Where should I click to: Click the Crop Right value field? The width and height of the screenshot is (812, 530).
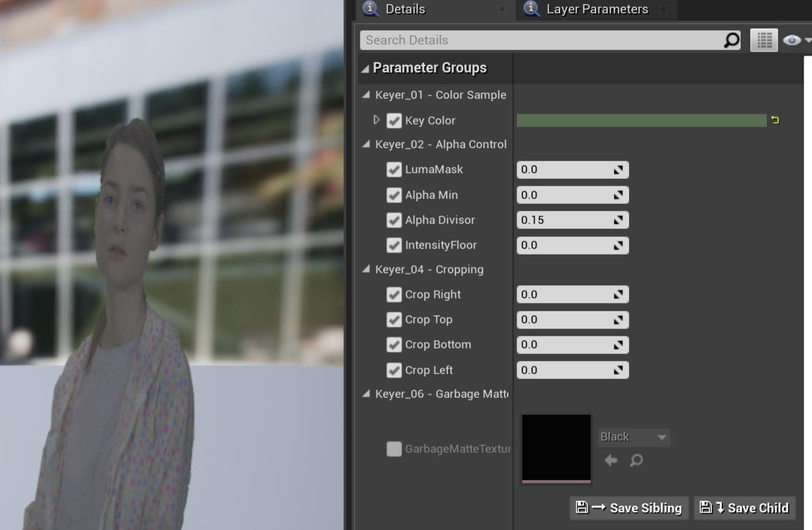(572, 294)
